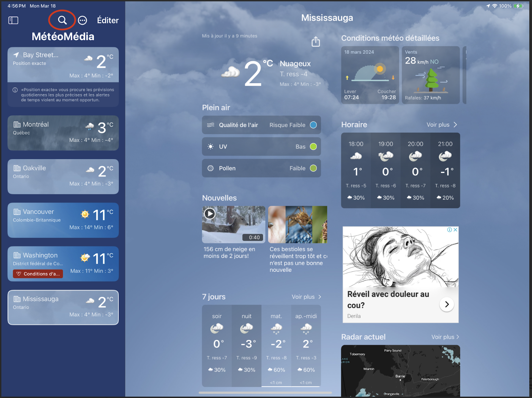Open the Vancouver location card
Viewport: 532px width, 398px height.
point(63,220)
